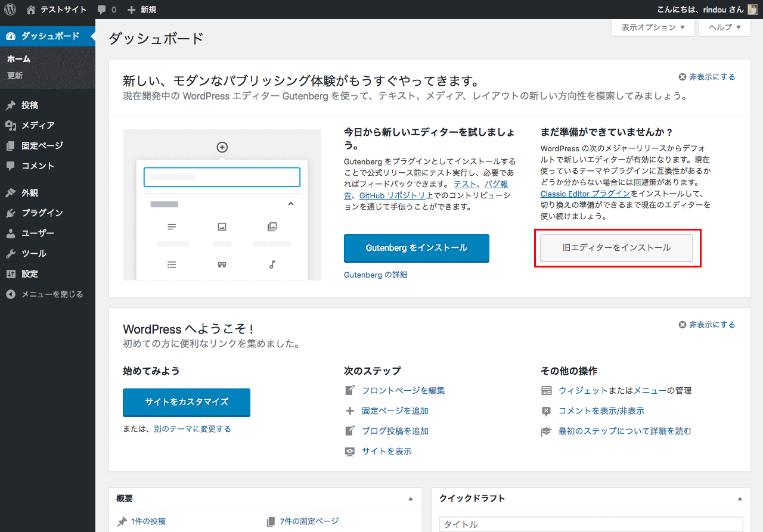Click the ツール wrench icon
Viewport: 763px width, 532px height.
(11, 254)
